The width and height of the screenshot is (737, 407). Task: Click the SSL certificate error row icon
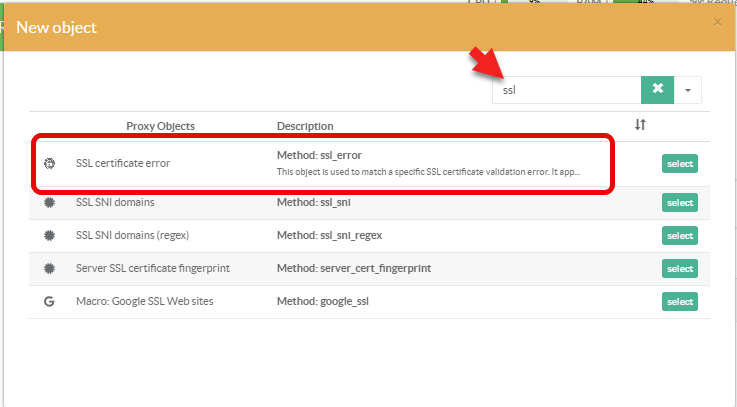[49, 163]
